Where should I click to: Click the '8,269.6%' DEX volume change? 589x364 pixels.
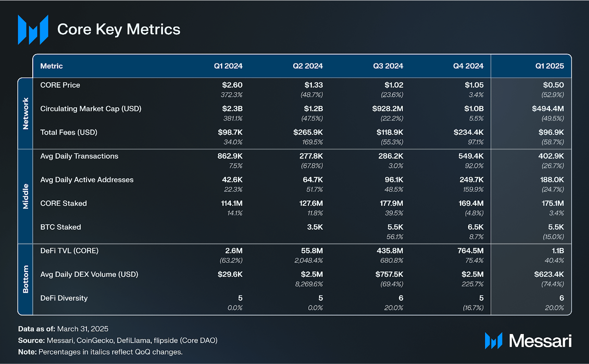click(309, 284)
